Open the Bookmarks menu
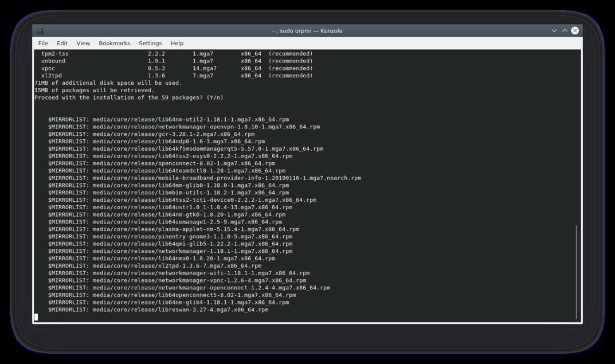 [115, 43]
